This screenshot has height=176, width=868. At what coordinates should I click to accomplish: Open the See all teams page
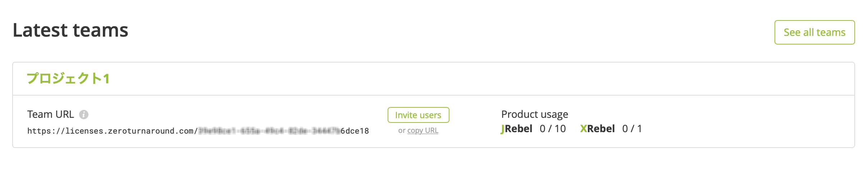[x=814, y=32]
